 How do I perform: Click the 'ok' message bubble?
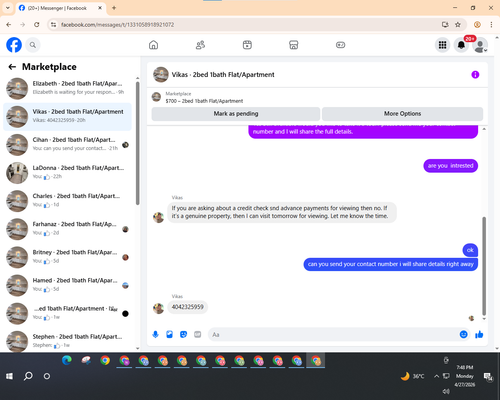(x=470, y=250)
